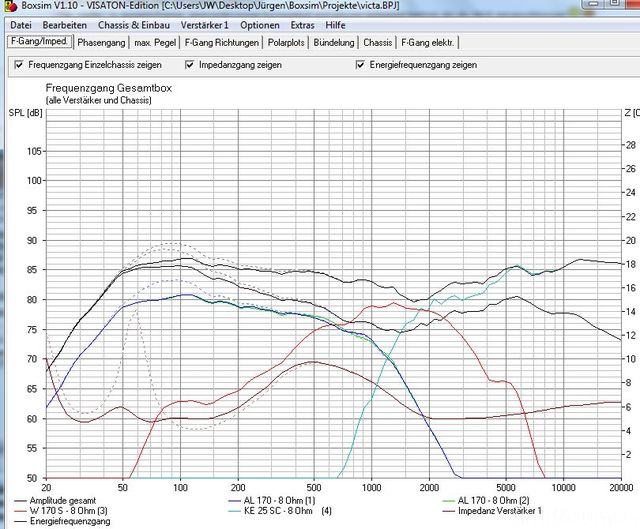Open the F-Gang elektr. tab
The width and height of the screenshot is (640, 529).
tap(428, 43)
